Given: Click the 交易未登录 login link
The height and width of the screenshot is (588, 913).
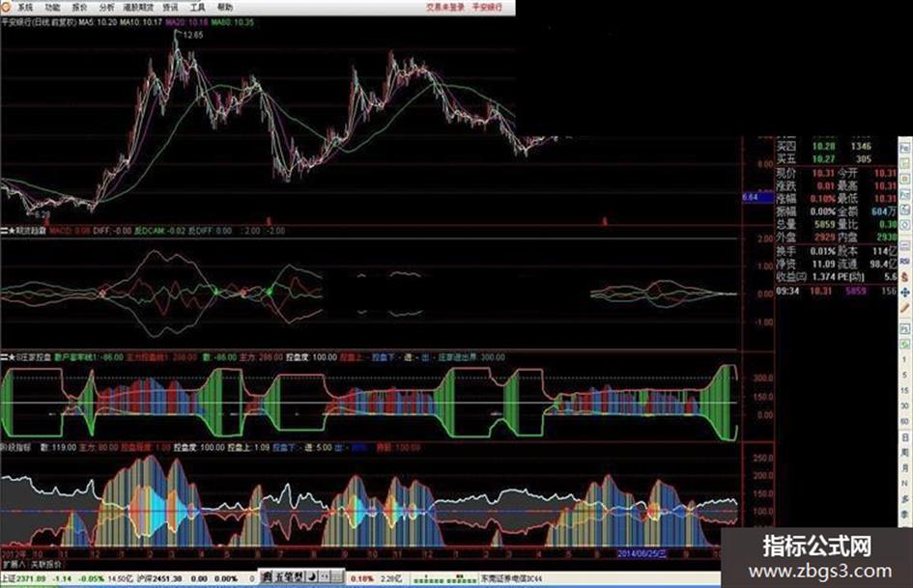Looking at the screenshot, I should (x=444, y=8).
